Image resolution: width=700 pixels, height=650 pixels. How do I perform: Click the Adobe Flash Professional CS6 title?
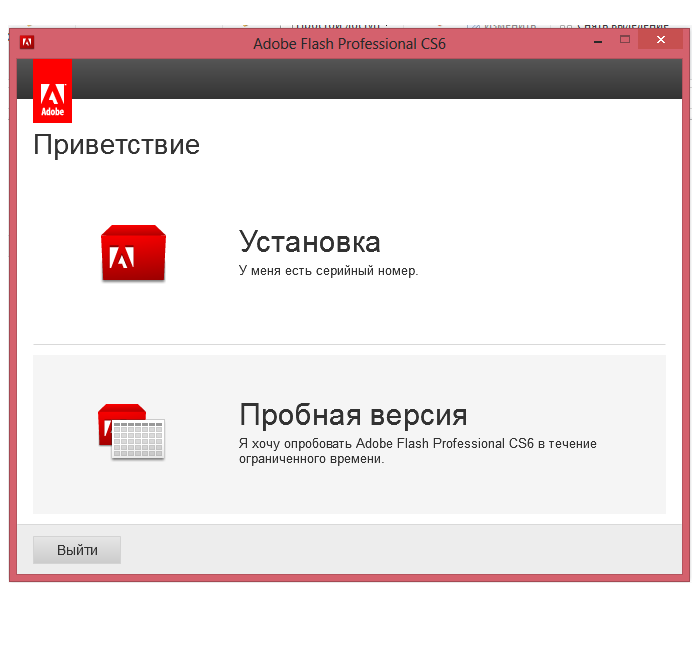(x=350, y=44)
